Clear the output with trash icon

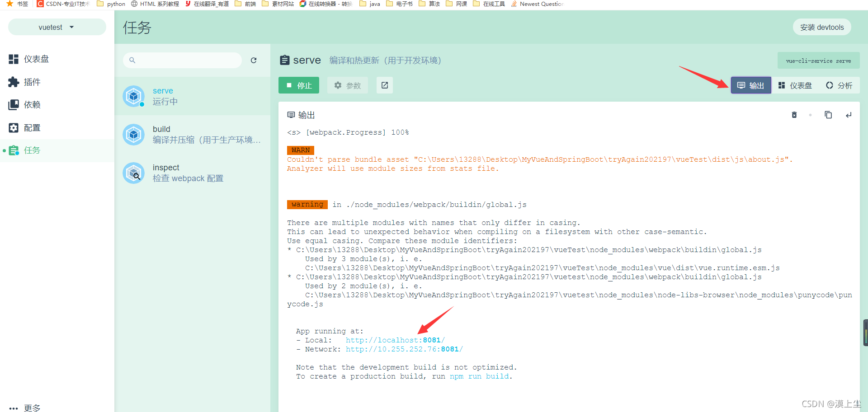point(794,115)
